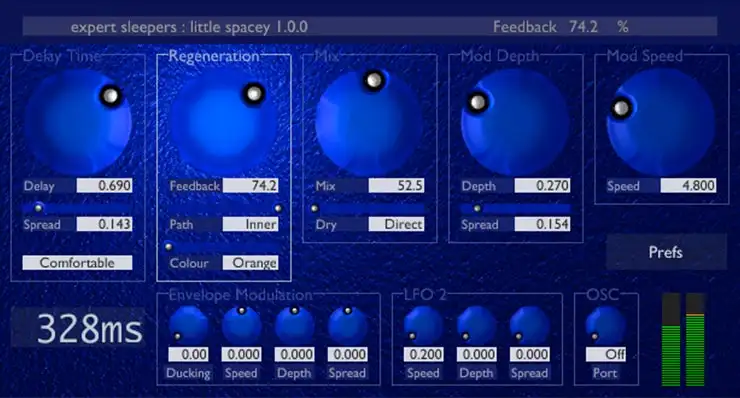Click the large Mod Depth knob
Viewport: 740px width, 398px height.
point(515,123)
